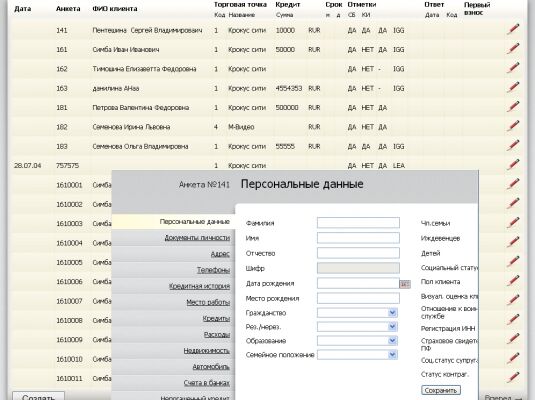Image resolution: width=535 pixels, height=400 pixels.
Task: Focus the Фамилия input field
Action: click(358, 223)
